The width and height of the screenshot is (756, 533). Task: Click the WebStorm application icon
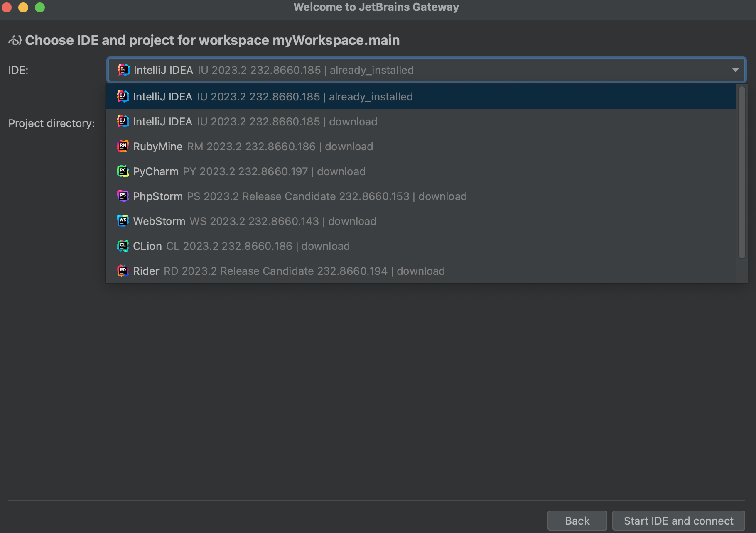point(123,221)
